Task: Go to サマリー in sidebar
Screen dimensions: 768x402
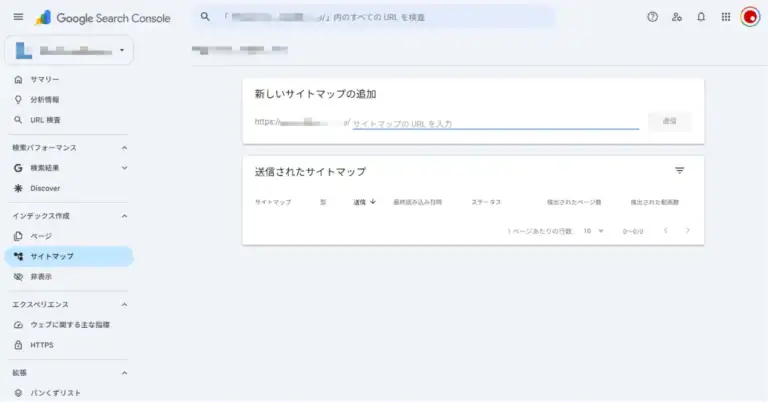Action: [x=45, y=79]
